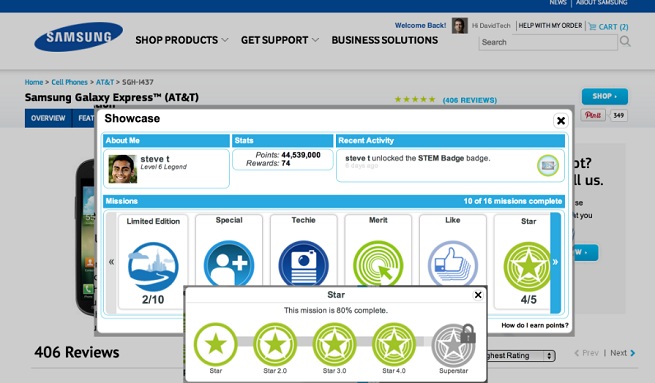Click Help With My Order link
Viewport: 655px width, 383px height.
click(x=550, y=26)
